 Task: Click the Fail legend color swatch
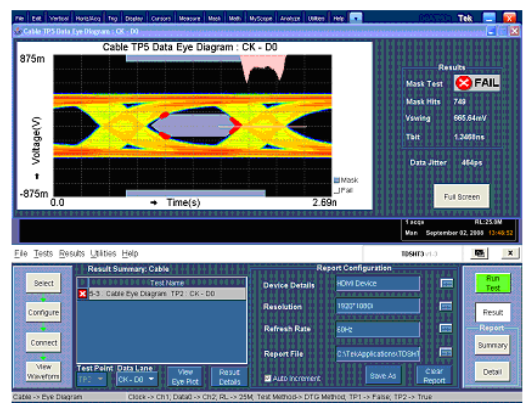[x=337, y=191]
